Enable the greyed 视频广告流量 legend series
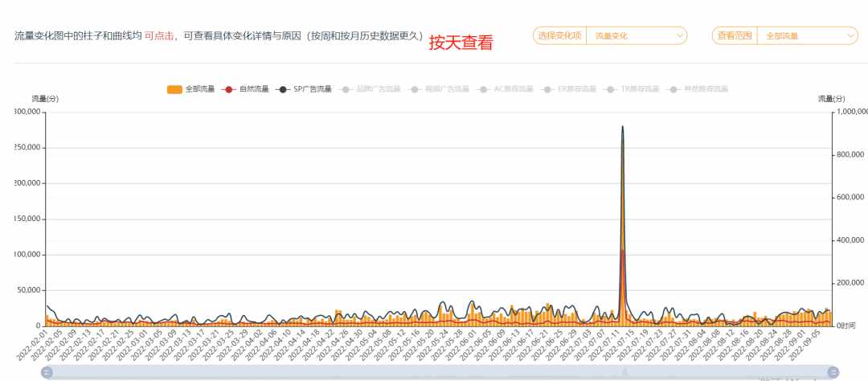868x381 pixels. coord(440,89)
